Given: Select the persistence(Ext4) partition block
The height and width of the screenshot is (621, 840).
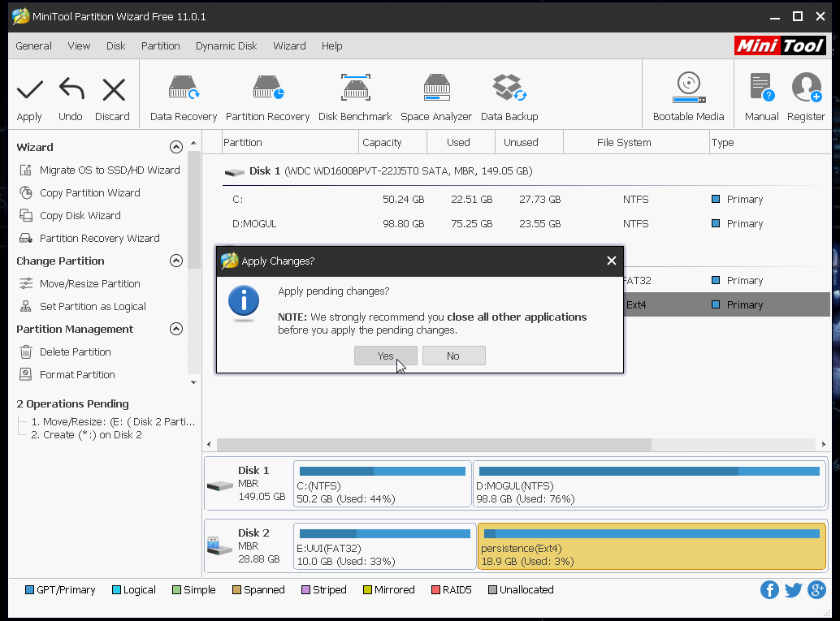Looking at the screenshot, I should point(652,546).
